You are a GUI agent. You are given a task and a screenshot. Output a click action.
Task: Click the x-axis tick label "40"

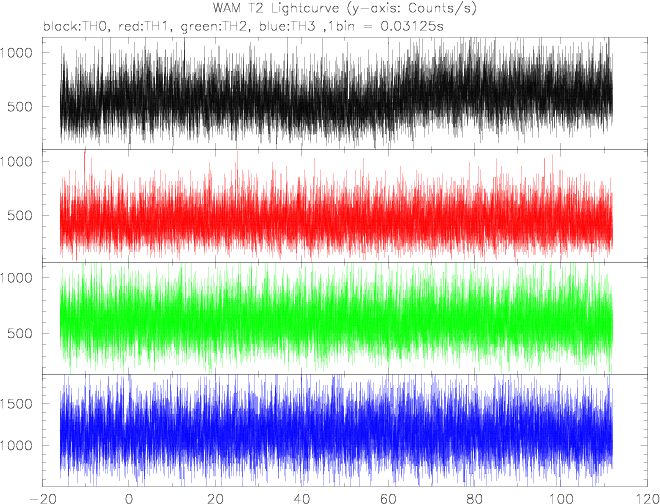coord(302,497)
